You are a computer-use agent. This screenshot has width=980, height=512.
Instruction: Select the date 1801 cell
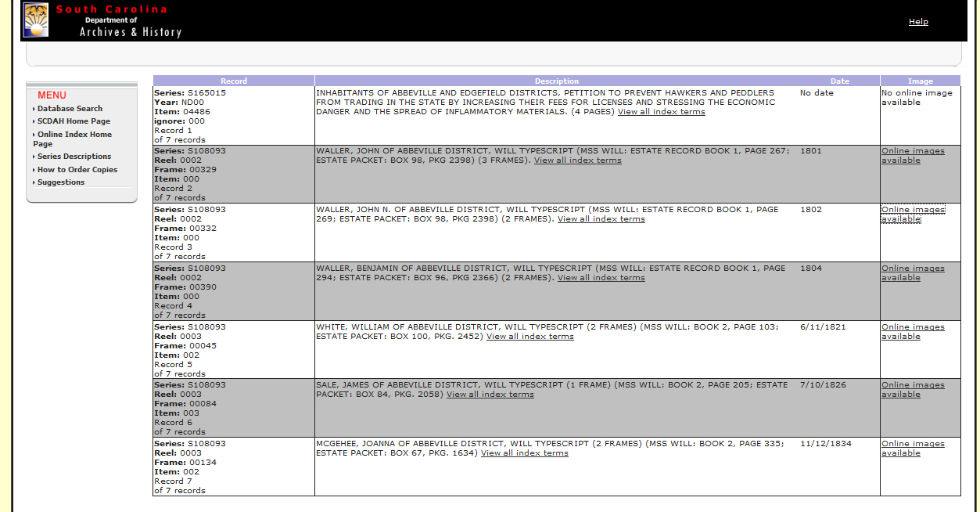point(811,151)
